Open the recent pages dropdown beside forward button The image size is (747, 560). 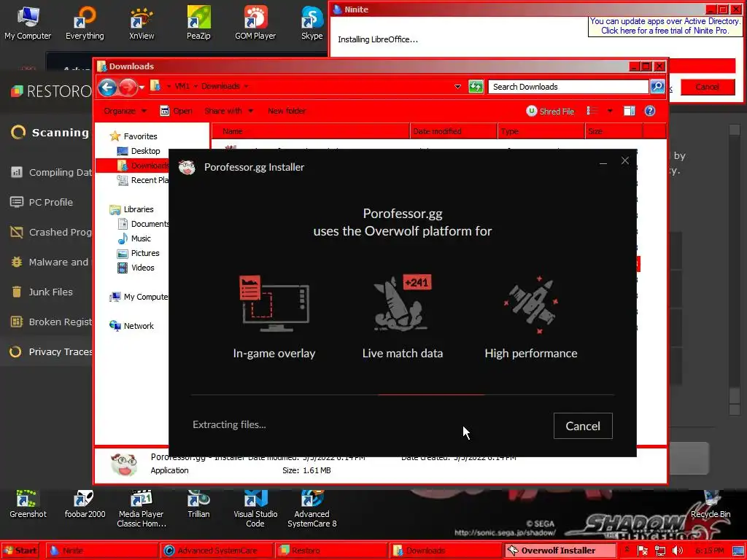coord(142,87)
